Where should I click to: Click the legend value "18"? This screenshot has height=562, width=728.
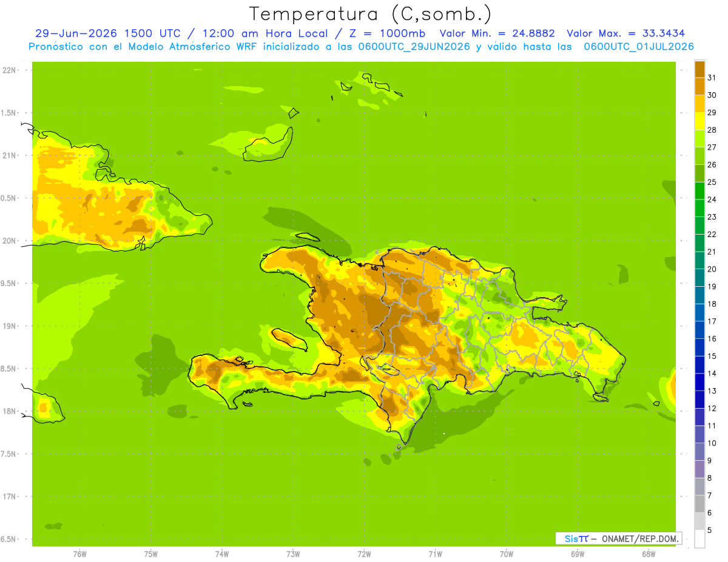[712, 304]
